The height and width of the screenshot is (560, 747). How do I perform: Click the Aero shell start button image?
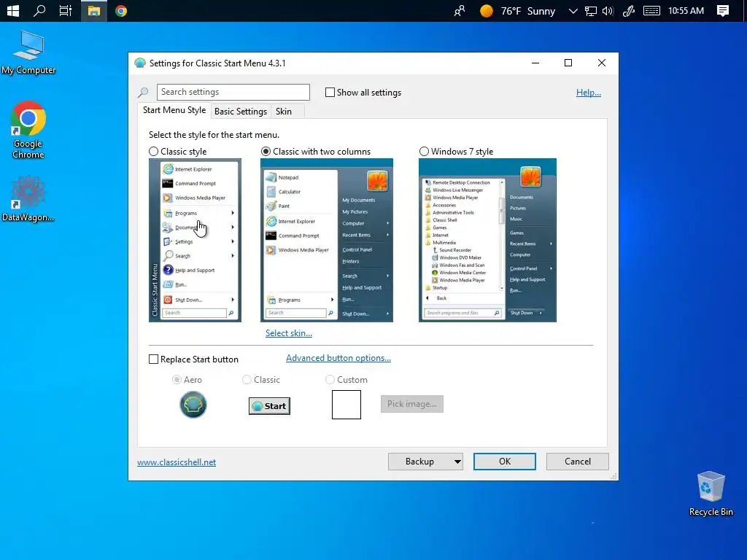click(x=193, y=405)
